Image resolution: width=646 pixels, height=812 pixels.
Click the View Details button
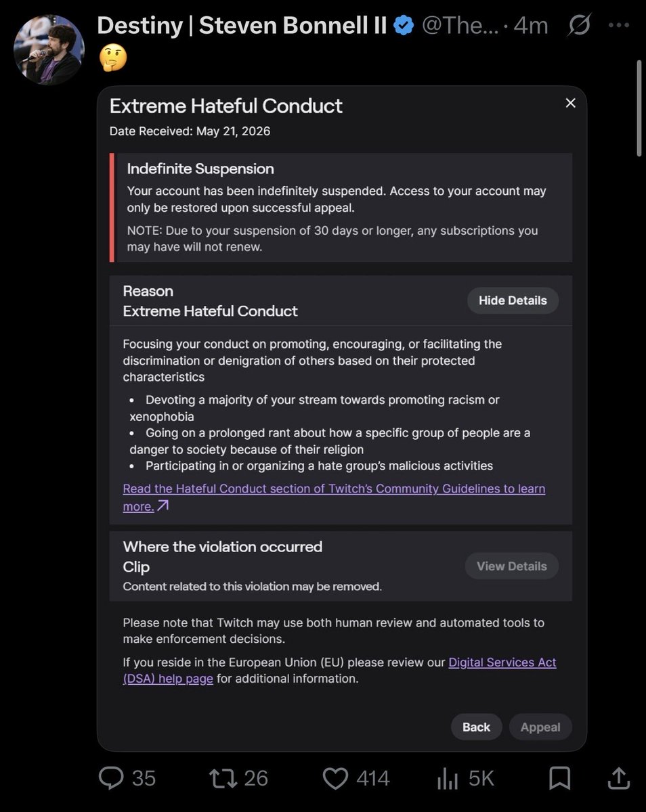pos(511,566)
